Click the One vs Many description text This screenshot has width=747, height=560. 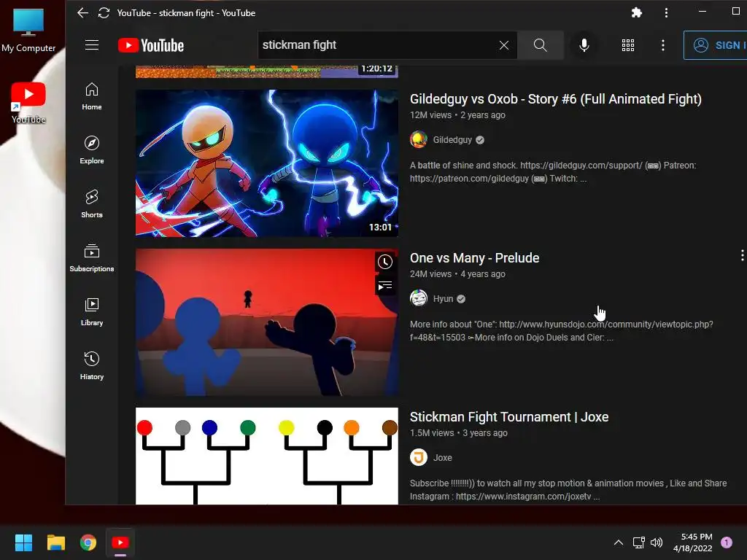click(x=561, y=331)
